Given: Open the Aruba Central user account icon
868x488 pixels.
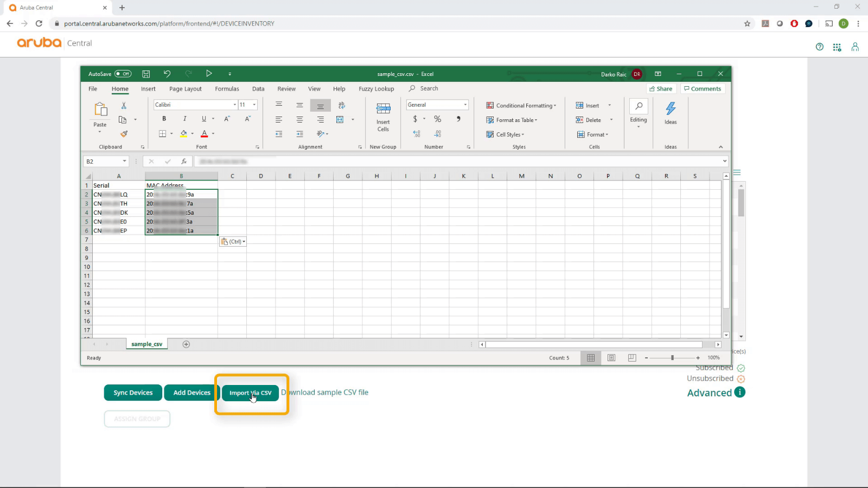Looking at the screenshot, I should (855, 47).
